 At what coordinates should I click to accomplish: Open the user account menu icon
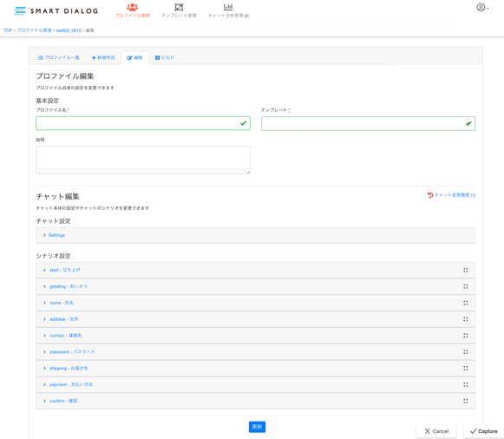point(482,8)
